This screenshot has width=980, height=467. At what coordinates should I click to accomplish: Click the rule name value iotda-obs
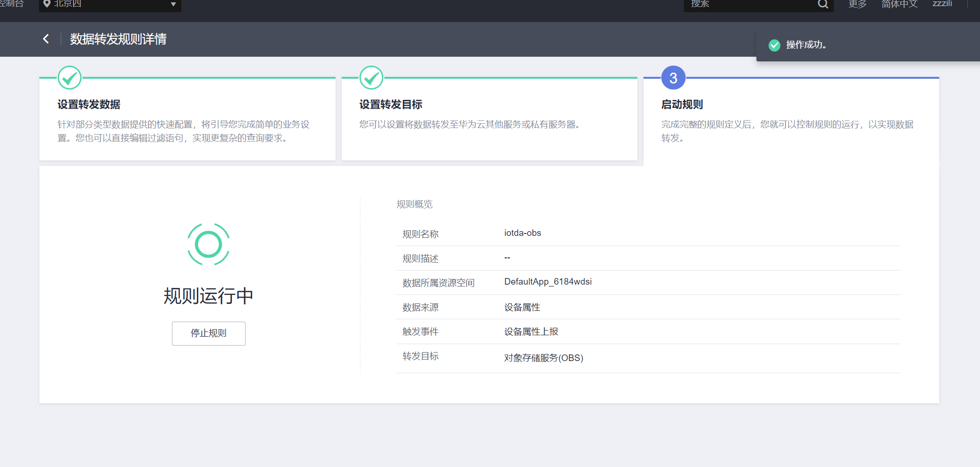click(x=523, y=233)
